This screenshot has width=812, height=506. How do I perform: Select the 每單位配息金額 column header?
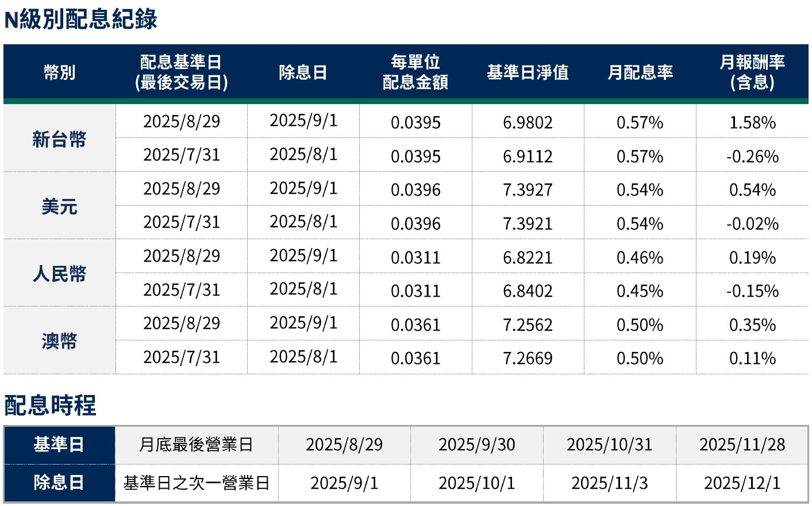[x=415, y=72]
